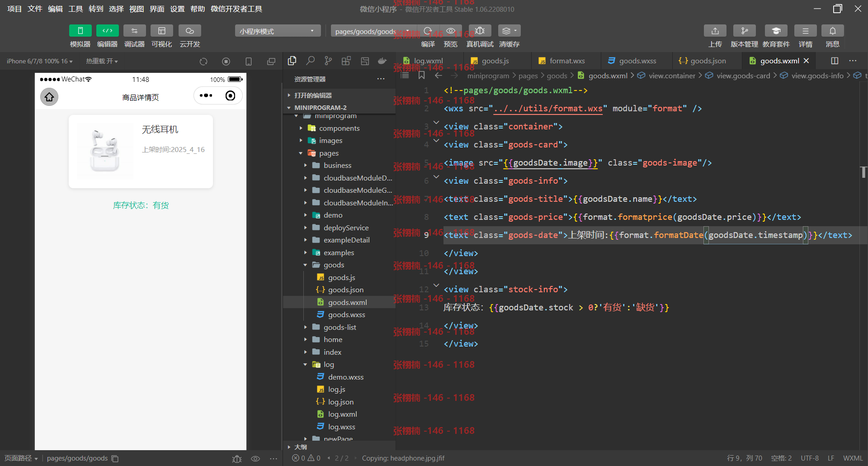This screenshot has height=466, width=868.
Task: Open the Explorer files icon in sidebar
Action: click(x=292, y=61)
